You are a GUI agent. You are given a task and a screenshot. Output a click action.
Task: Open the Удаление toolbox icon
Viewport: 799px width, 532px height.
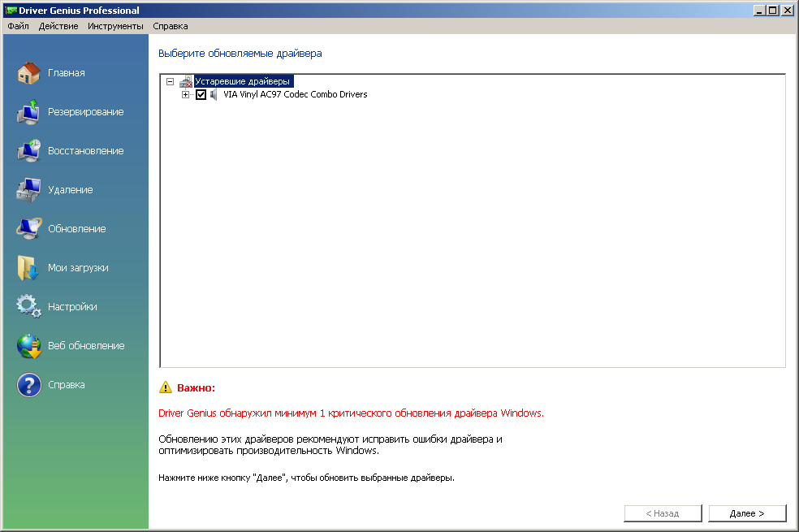pos(28,190)
